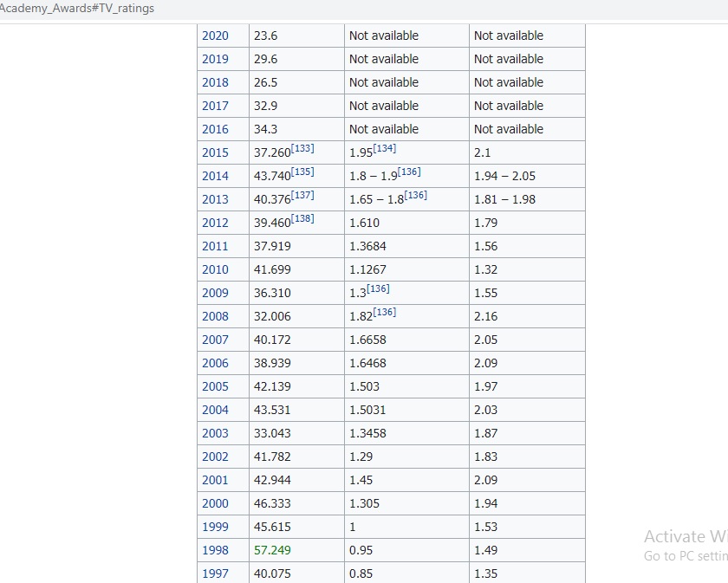Click the green 57.249 viewership cell
This screenshot has width=728, height=583.
(x=272, y=551)
